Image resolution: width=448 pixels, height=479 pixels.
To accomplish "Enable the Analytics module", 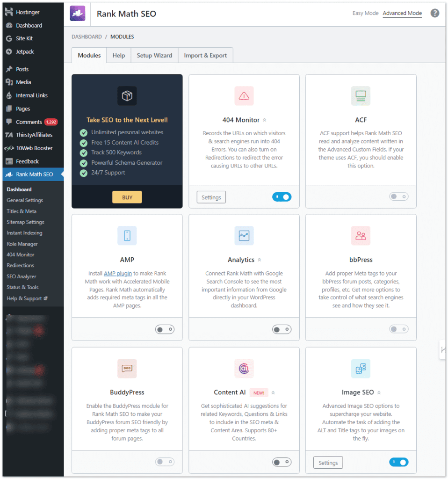I will point(282,329).
